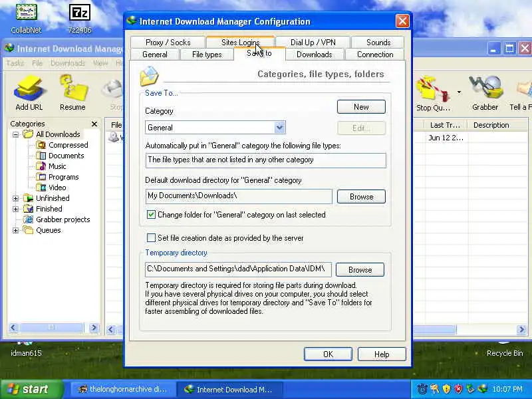Switch to the General tab
Screen dimensions: 532x399
coord(155,55)
